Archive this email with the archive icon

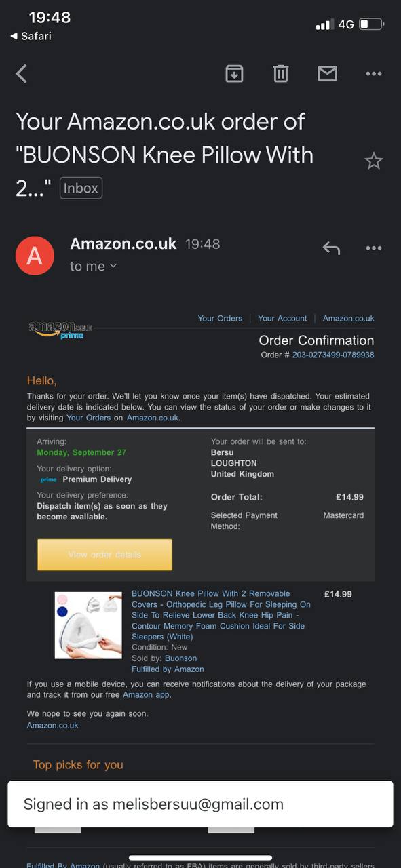click(234, 73)
